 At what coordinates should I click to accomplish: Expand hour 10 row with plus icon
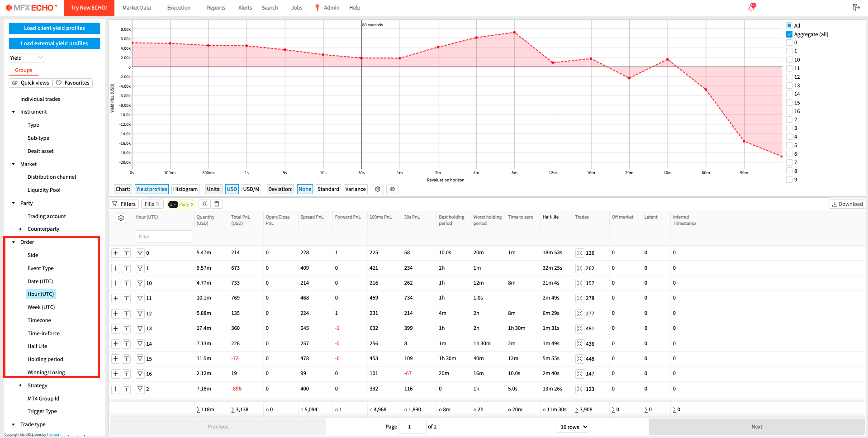(116, 283)
